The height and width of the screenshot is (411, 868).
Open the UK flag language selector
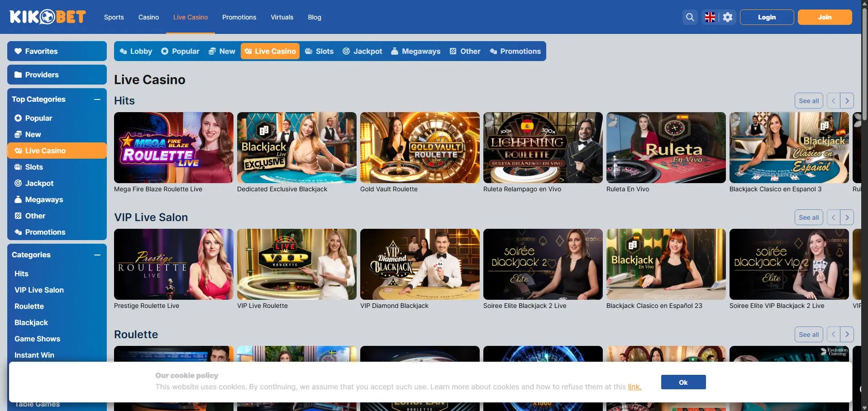click(710, 17)
